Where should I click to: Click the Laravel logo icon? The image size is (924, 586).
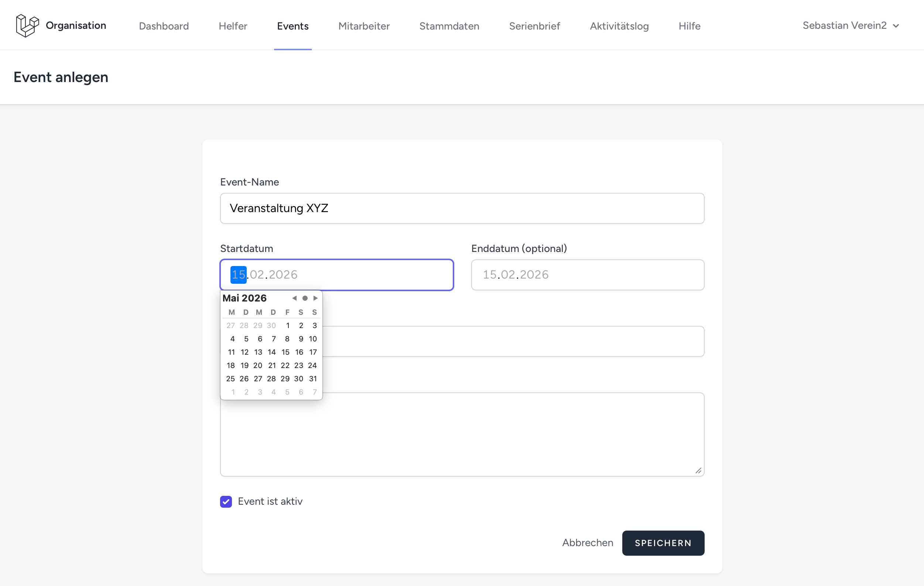point(27,25)
